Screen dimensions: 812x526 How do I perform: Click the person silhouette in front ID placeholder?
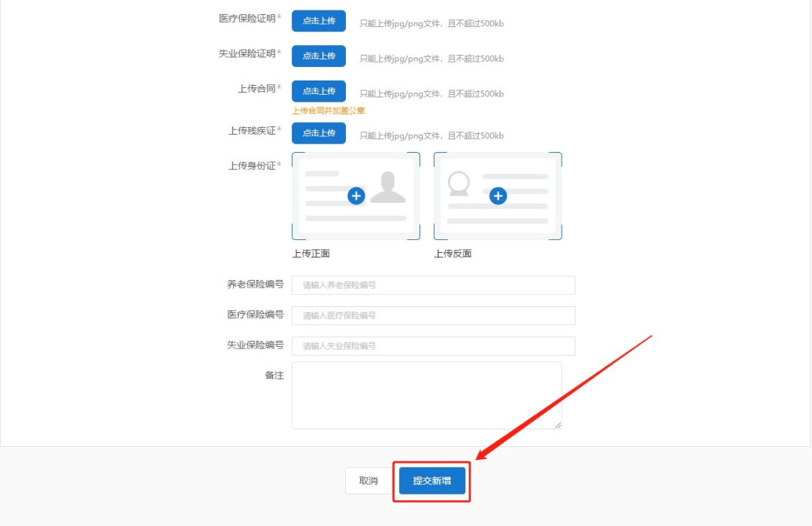click(x=388, y=187)
